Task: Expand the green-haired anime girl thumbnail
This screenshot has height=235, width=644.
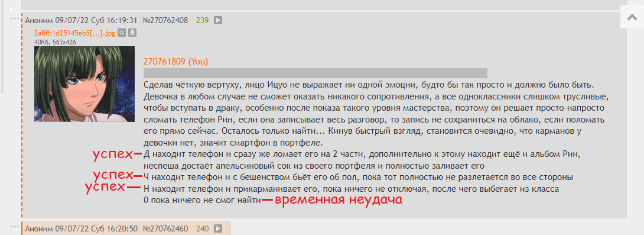Action: click(x=84, y=84)
